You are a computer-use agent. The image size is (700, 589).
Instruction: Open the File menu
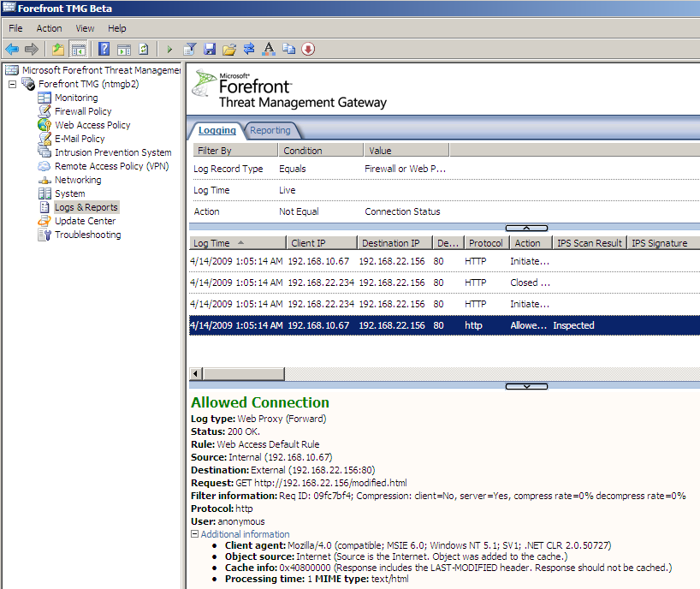(15, 28)
